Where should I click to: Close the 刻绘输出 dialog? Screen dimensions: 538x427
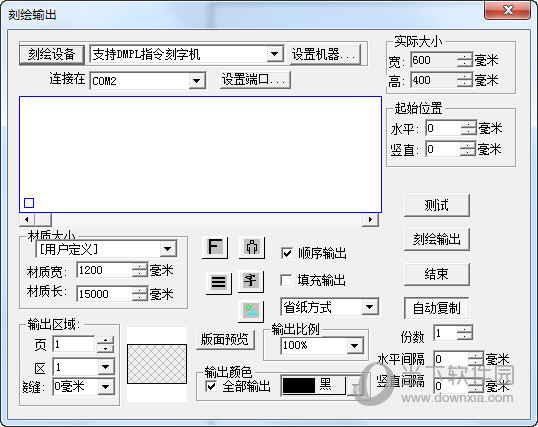pyautogui.click(x=508, y=10)
